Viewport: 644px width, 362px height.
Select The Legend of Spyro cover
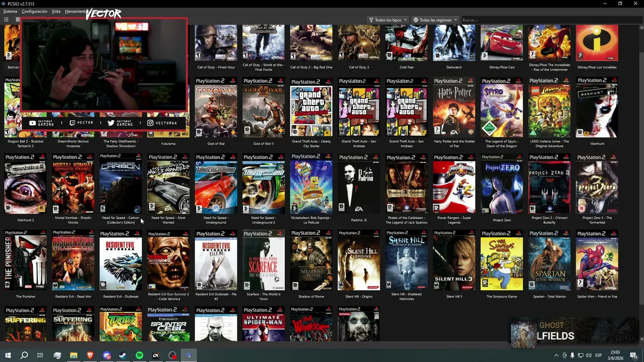[x=502, y=108]
